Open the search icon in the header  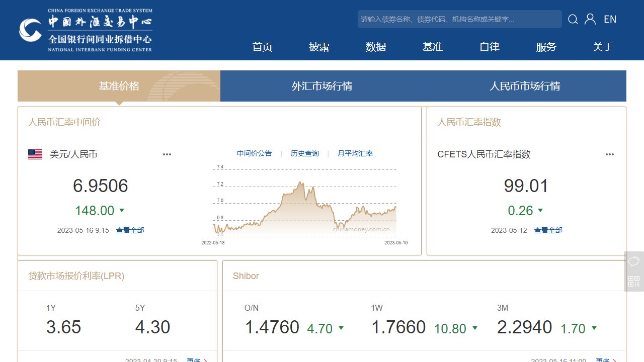(x=573, y=19)
